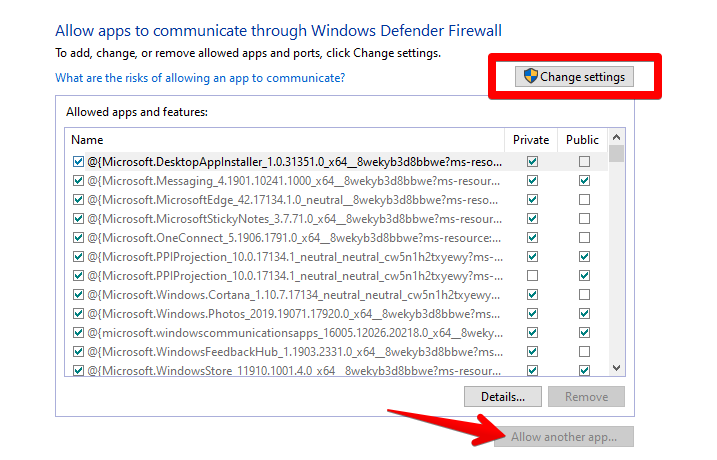
Task: Select the @{Microsoft.Messaging_4.1901.10241.1000 row text
Action: tap(294, 181)
